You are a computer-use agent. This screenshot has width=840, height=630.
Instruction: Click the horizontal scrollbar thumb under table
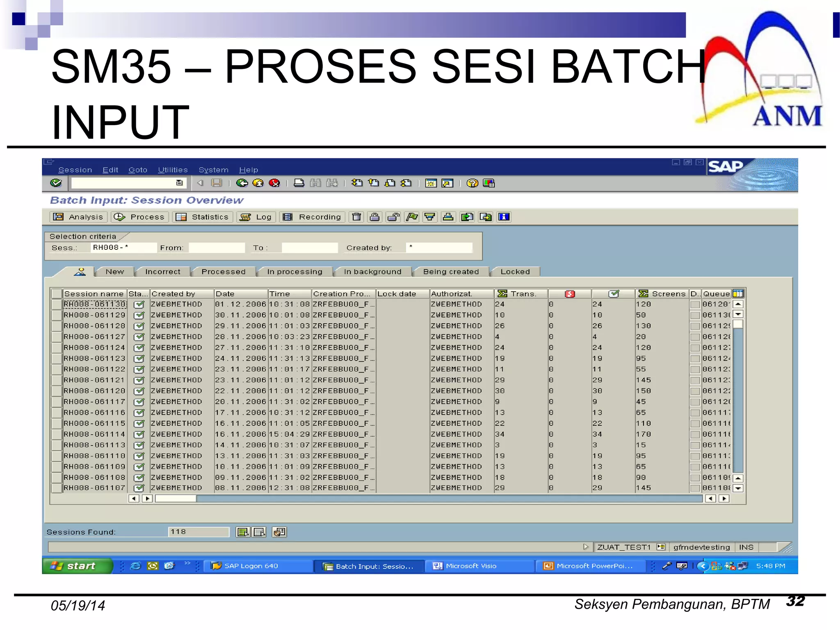tap(176, 499)
